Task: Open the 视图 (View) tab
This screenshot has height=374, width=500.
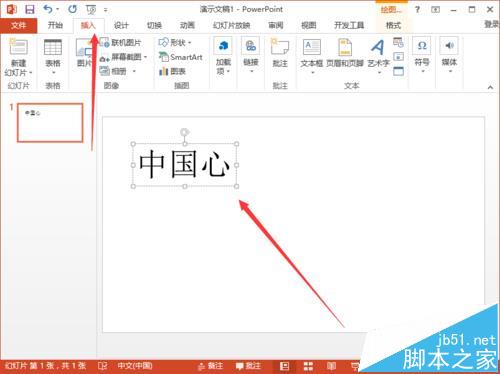Action: pos(308,25)
